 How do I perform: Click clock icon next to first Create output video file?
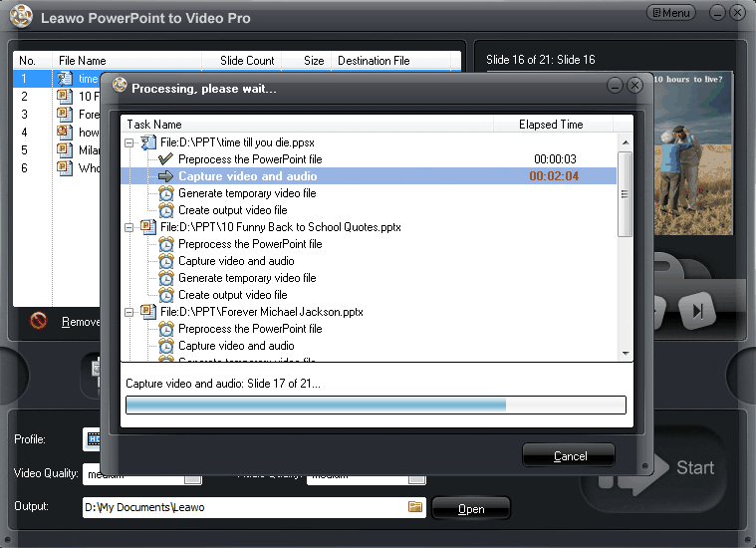165,210
